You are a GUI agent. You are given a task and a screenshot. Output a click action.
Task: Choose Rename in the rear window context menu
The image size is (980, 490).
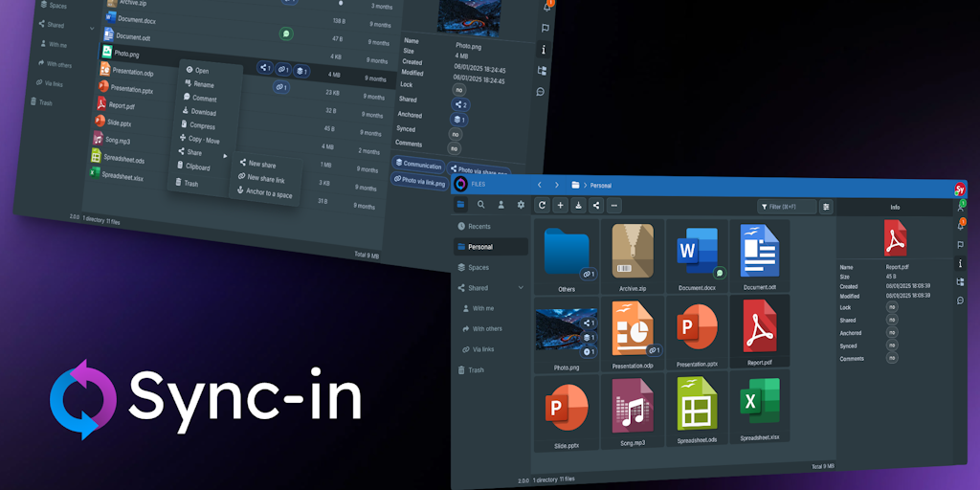coord(199,84)
